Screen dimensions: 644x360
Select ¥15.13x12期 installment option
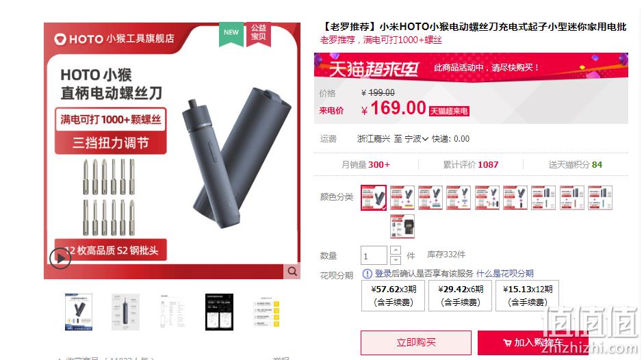(528, 296)
